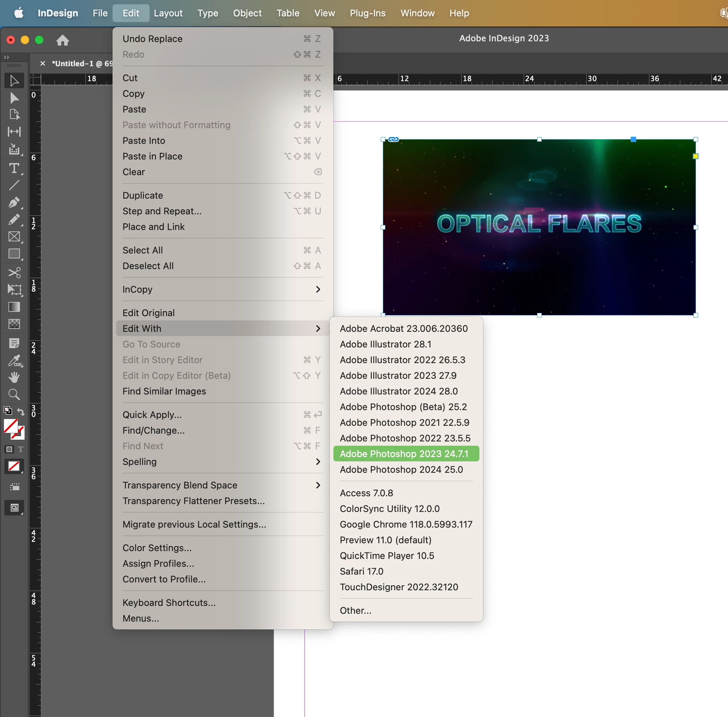Select the Gradient Swatch tool

[x=14, y=307]
